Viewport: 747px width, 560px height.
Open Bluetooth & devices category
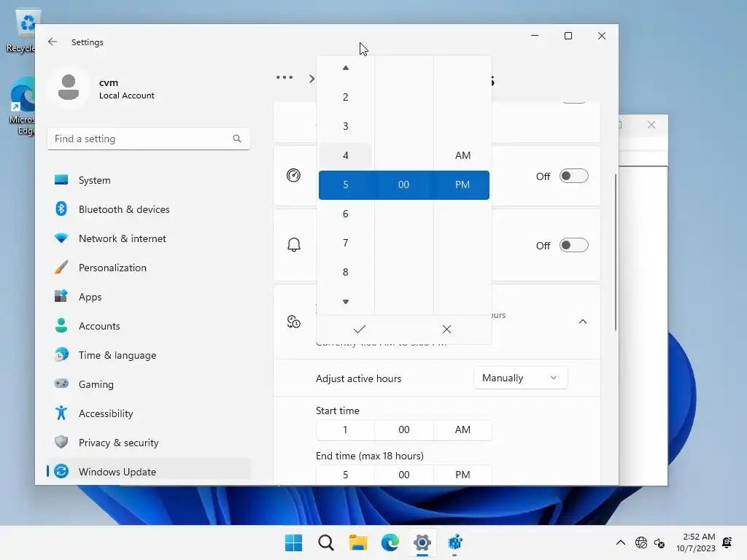[149, 209]
